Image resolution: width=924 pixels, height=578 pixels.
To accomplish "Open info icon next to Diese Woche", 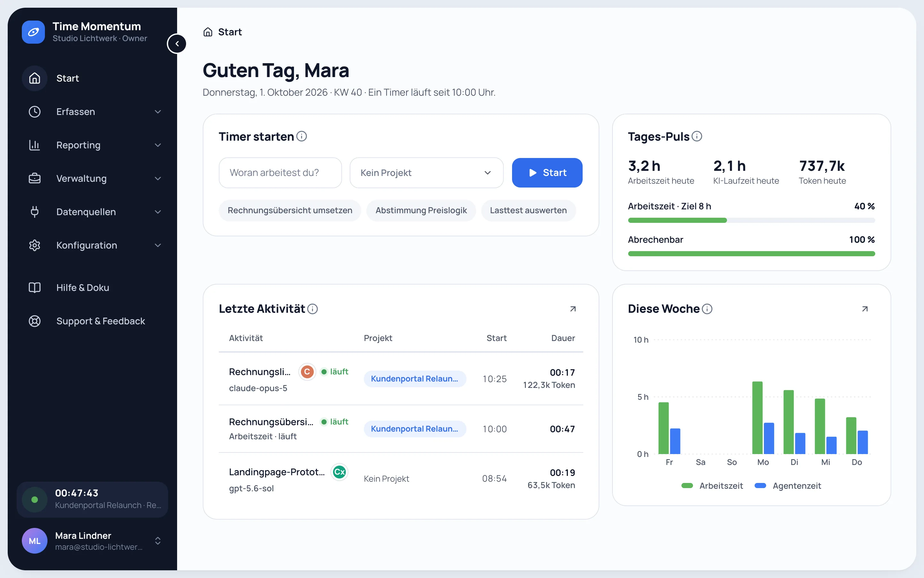I will click(707, 309).
